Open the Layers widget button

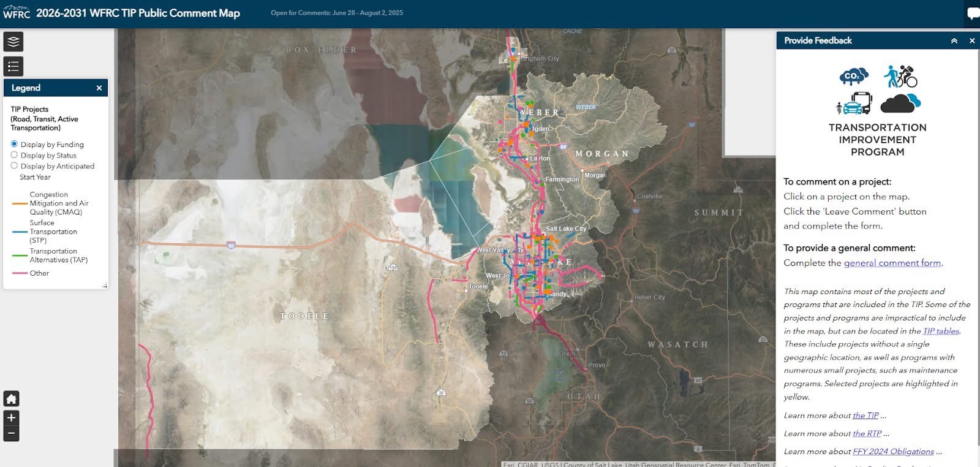(13, 42)
